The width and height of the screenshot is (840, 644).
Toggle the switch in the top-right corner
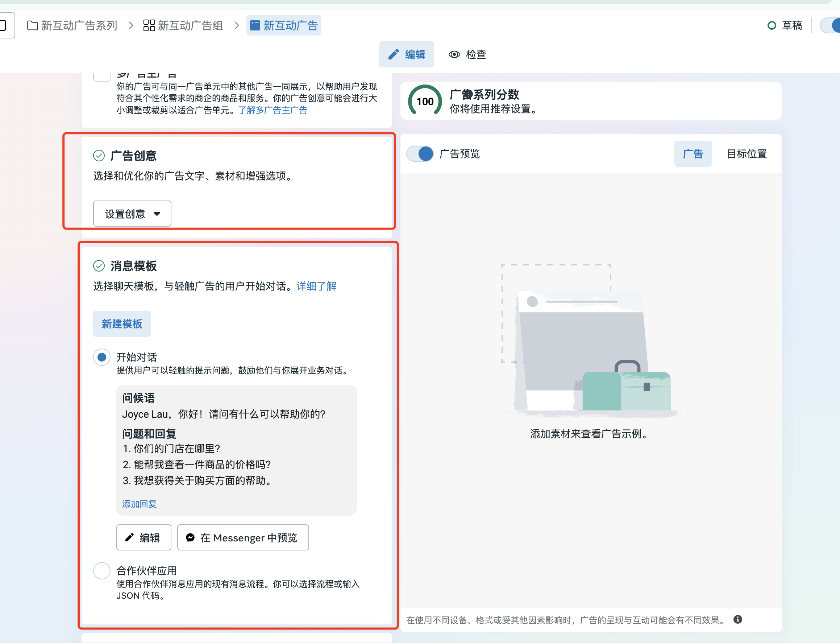[831, 25]
